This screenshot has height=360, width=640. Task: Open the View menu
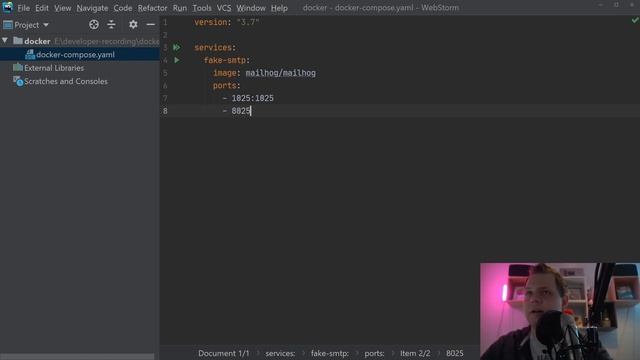tap(62, 8)
